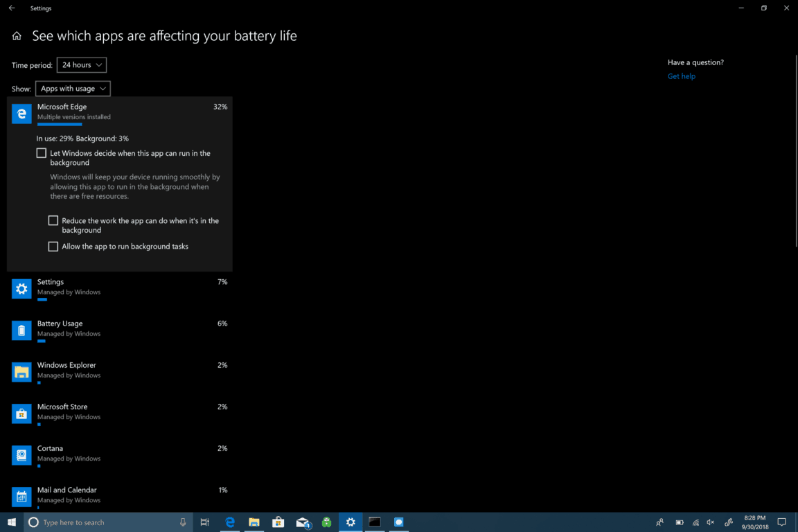798x532 pixels.
Task: Open the Get help link
Action: pos(681,76)
